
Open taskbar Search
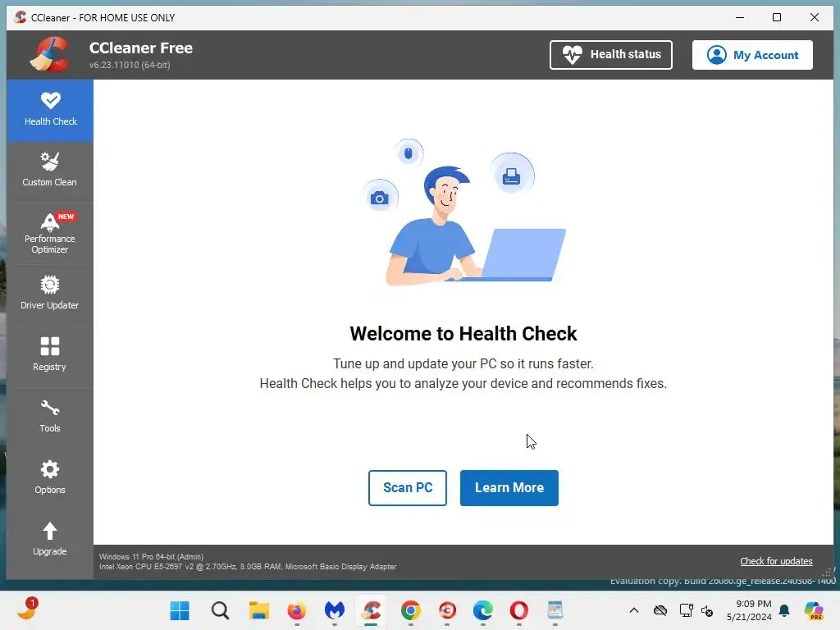220,610
